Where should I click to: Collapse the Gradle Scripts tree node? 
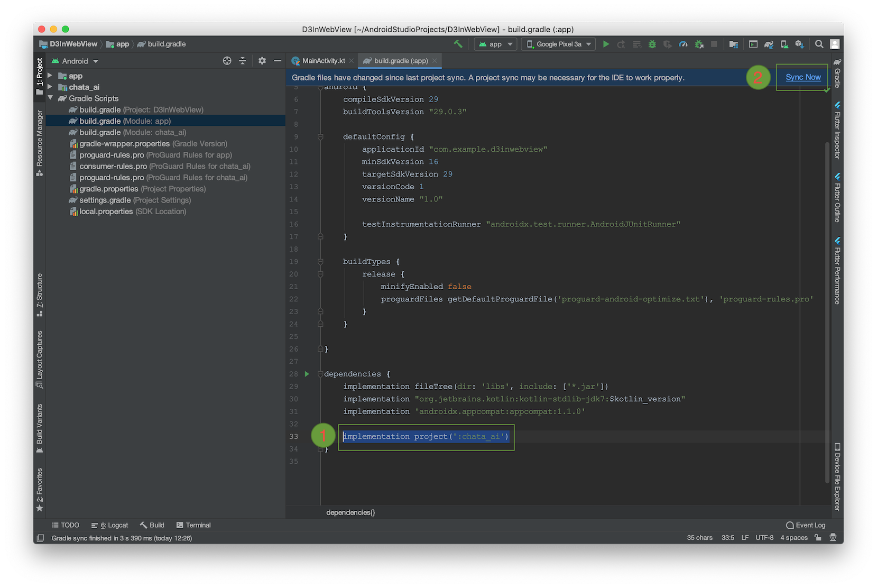[x=50, y=98]
